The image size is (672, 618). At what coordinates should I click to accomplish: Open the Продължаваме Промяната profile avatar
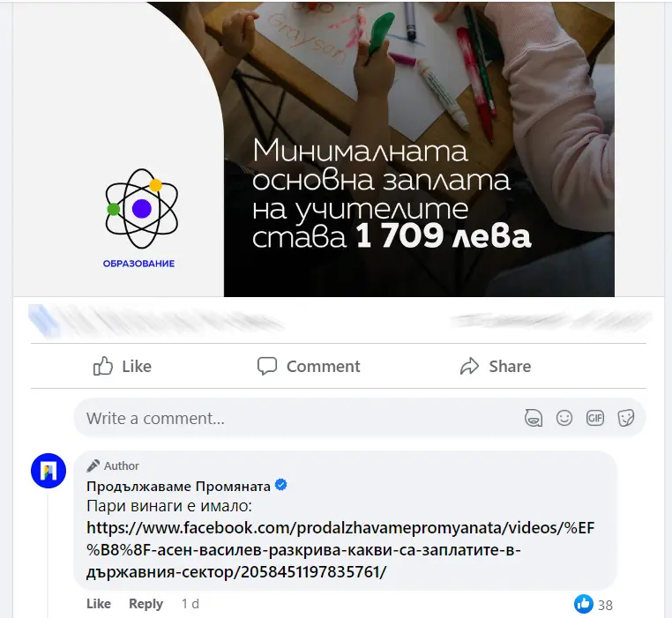click(x=49, y=471)
